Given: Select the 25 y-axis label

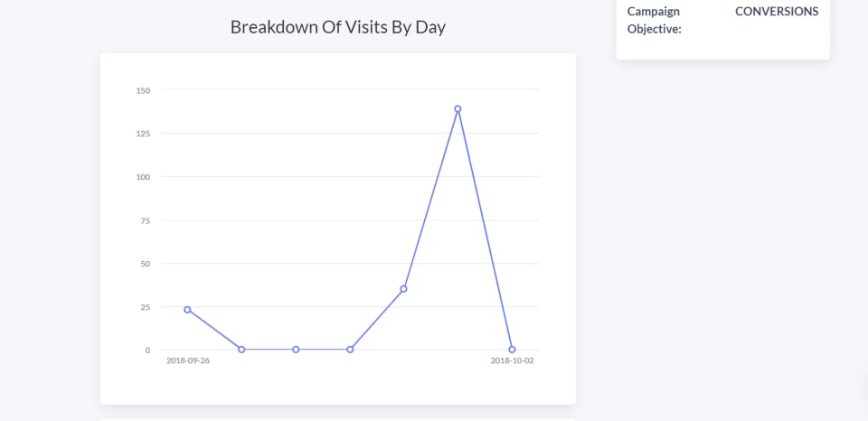Looking at the screenshot, I should [145, 307].
